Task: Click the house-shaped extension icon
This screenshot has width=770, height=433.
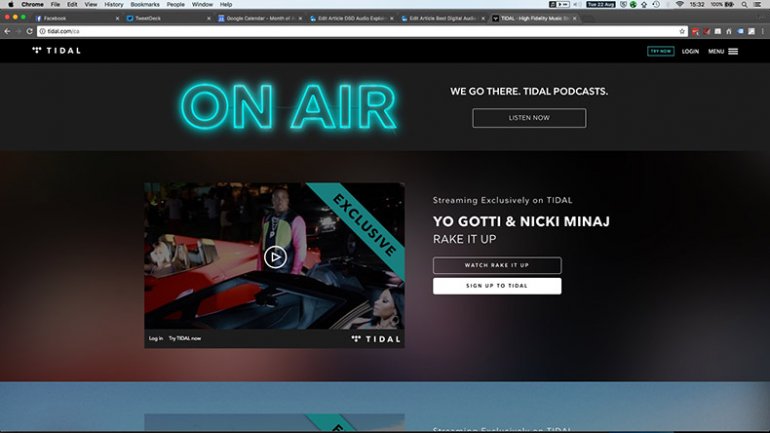Action: 729,31
